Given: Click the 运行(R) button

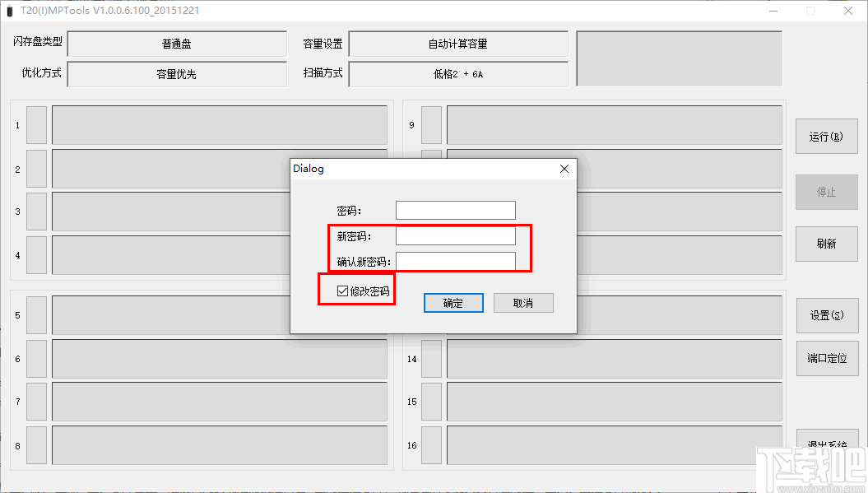Looking at the screenshot, I should tap(827, 137).
